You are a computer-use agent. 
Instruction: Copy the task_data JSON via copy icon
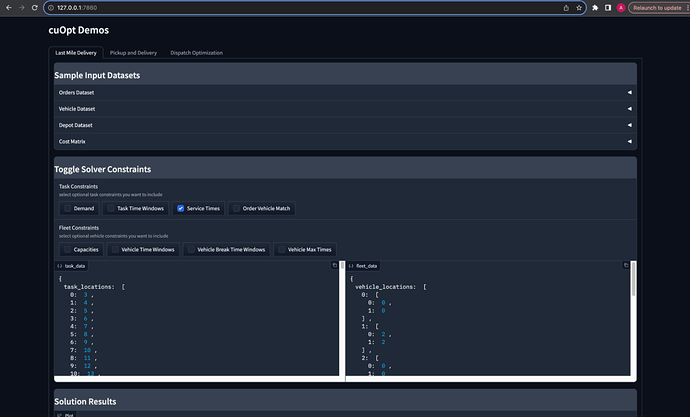336,266
